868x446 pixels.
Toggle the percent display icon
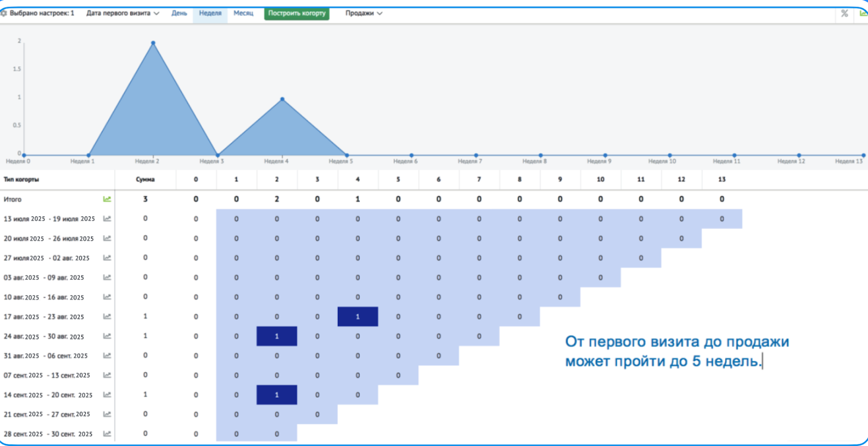coord(845,13)
